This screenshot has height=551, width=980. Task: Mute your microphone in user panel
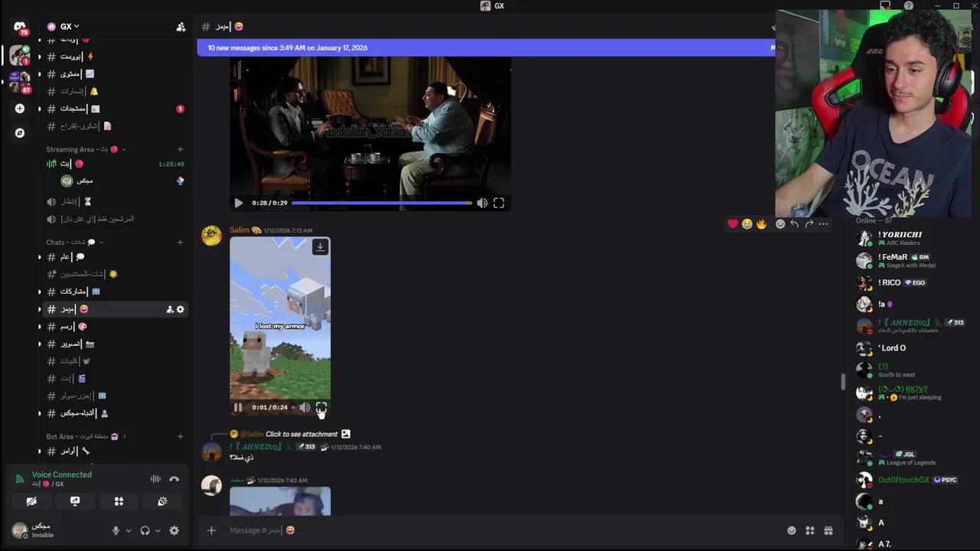pyautogui.click(x=116, y=530)
